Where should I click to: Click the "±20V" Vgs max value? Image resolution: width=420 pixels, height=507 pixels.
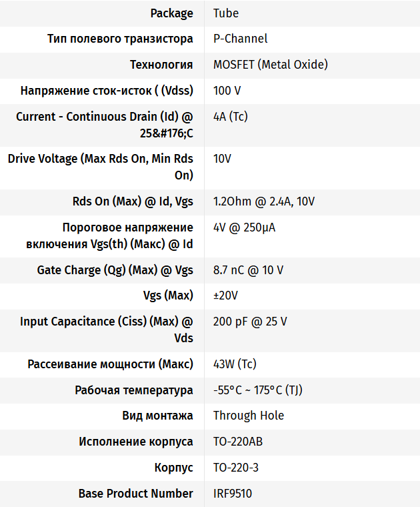click(x=225, y=296)
